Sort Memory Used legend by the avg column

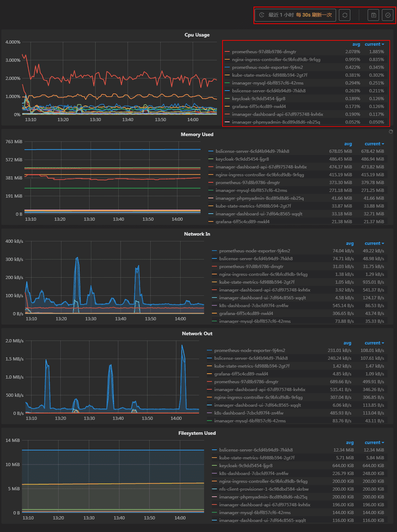coord(347,144)
